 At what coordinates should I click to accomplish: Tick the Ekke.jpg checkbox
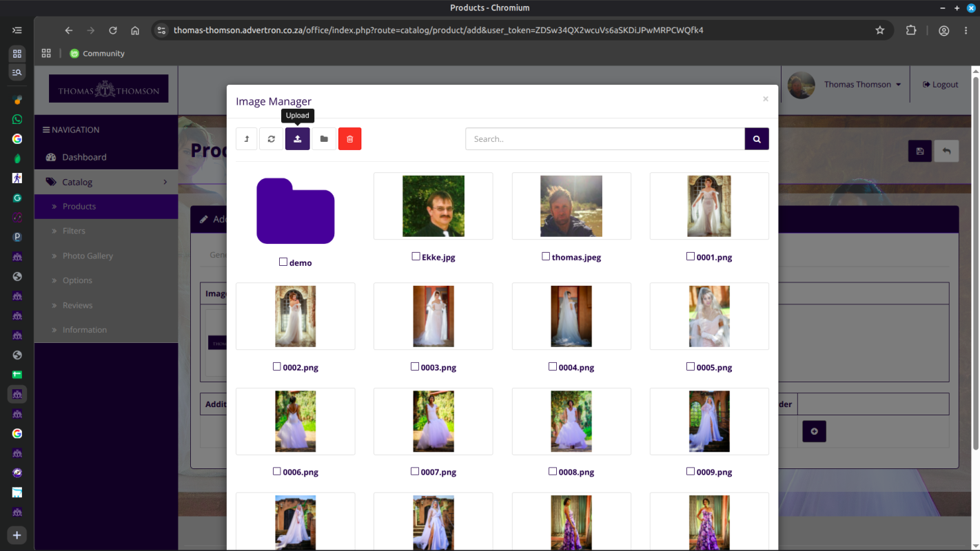(416, 256)
